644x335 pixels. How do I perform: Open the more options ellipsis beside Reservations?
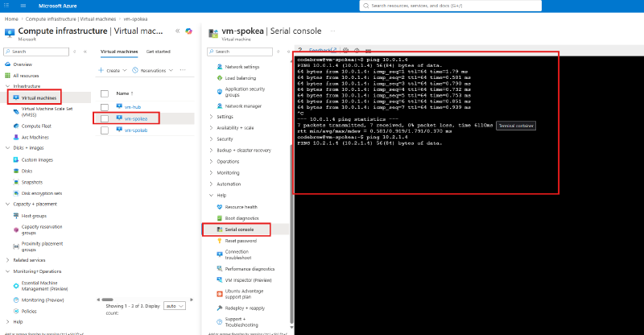(183, 70)
